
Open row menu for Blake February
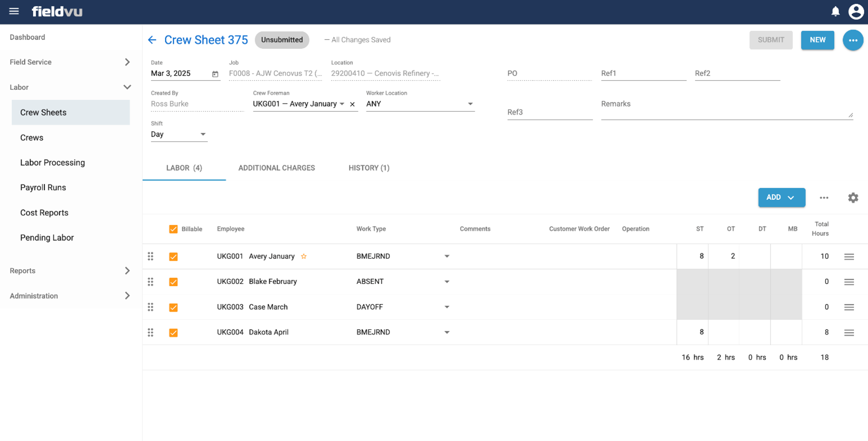[x=849, y=282]
